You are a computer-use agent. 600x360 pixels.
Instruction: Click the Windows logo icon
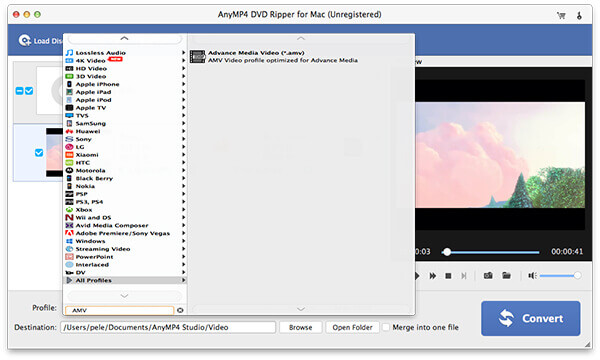(x=69, y=241)
